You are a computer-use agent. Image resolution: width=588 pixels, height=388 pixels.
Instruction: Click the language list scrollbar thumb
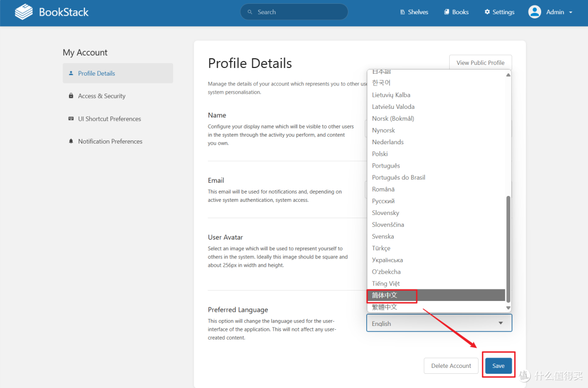coord(508,249)
